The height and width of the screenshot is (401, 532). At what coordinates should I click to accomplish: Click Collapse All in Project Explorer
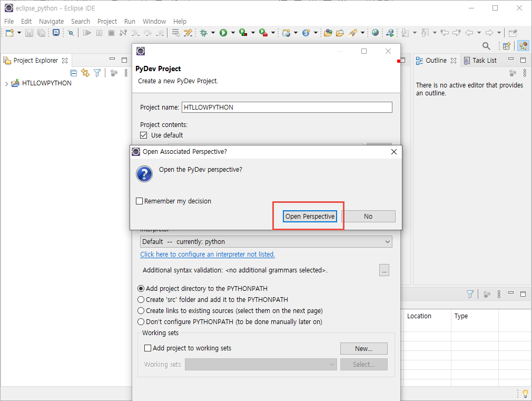click(x=73, y=73)
